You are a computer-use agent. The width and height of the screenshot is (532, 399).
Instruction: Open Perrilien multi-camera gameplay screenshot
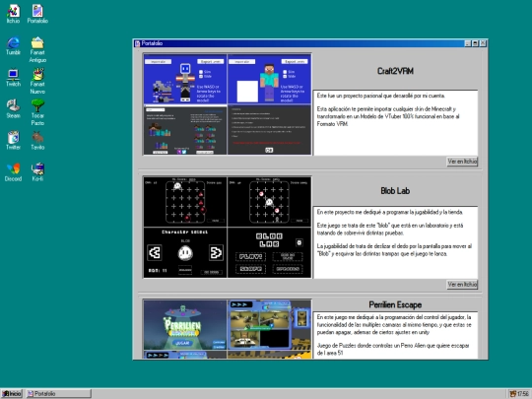pyautogui.click(x=269, y=325)
